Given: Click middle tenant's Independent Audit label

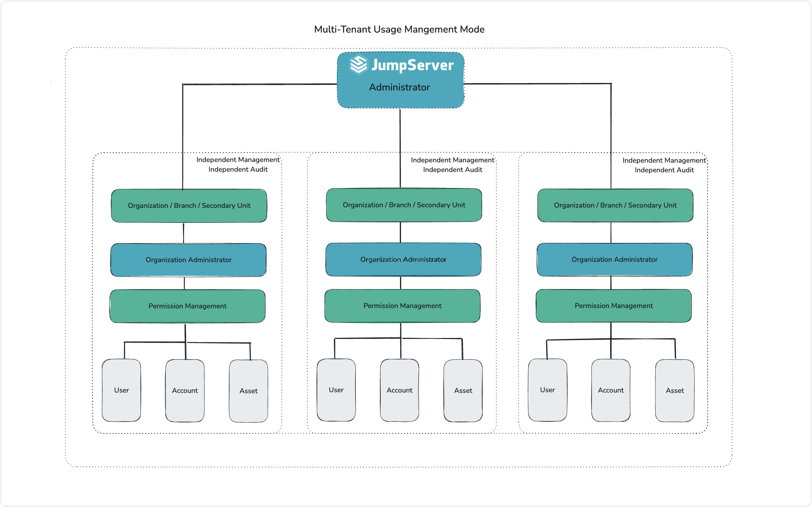Looking at the screenshot, I should tap(453, 170).
